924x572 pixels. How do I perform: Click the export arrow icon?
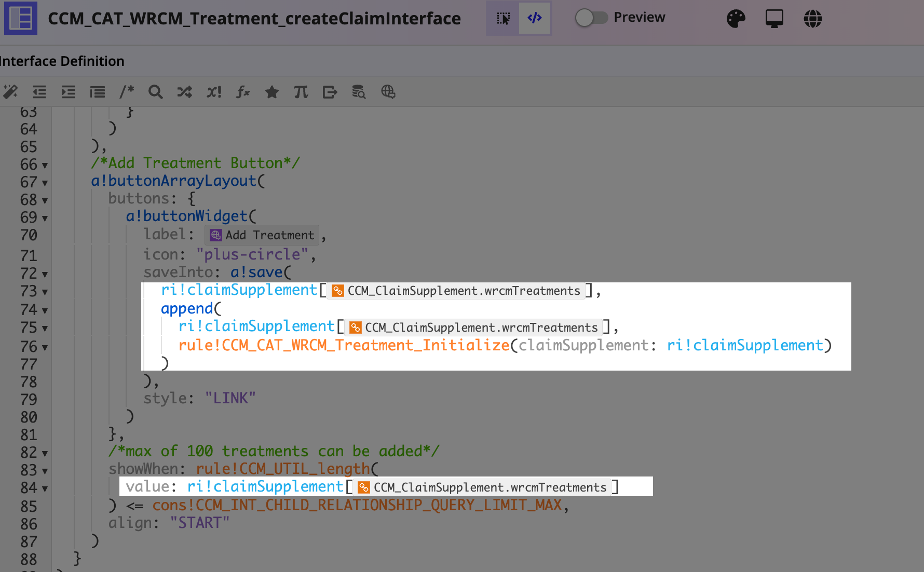coord(330,92)
